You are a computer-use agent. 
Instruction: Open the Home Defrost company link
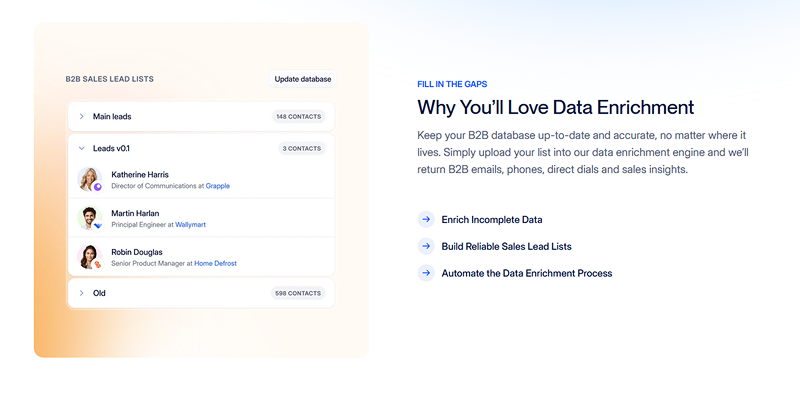[215, 264]
